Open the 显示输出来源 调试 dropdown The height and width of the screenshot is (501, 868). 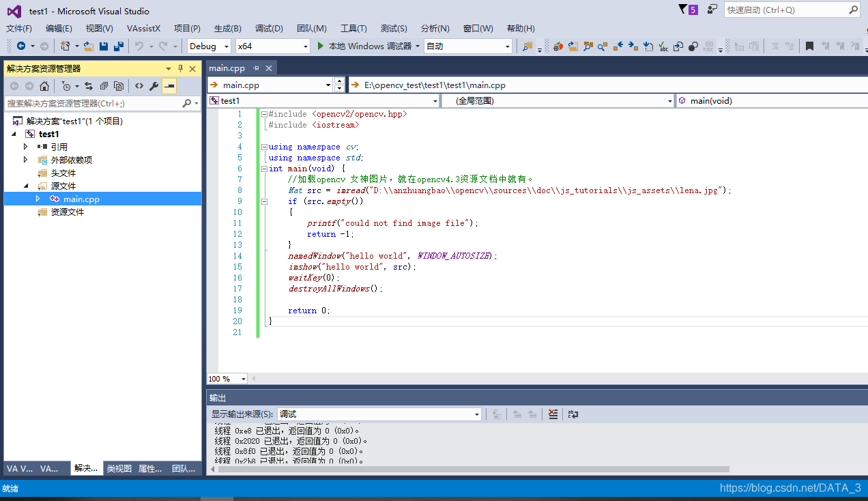pyautogui.click(x=379, y=414)
